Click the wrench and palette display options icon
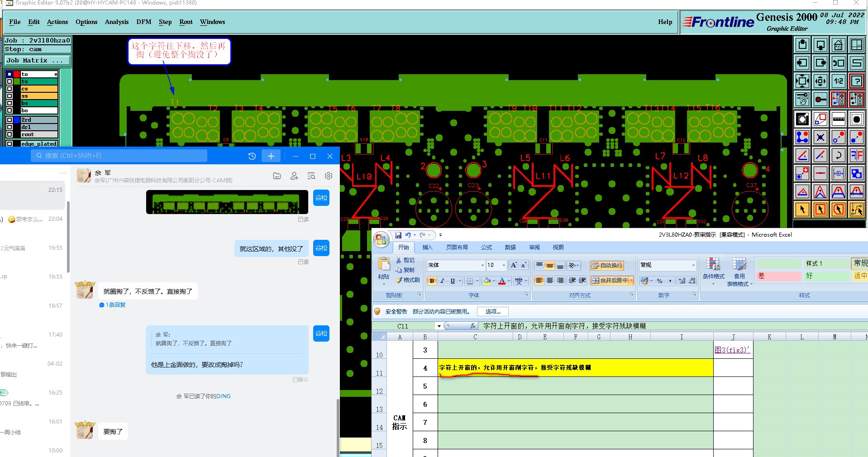This screenshot has width=868, height=457. click(x=802, y=99)
